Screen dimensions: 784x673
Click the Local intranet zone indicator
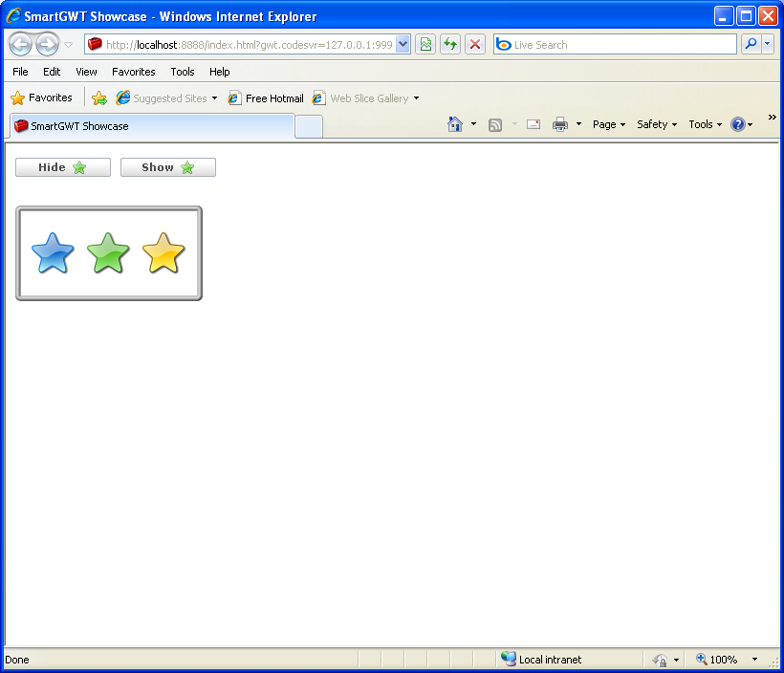[541, 659]
